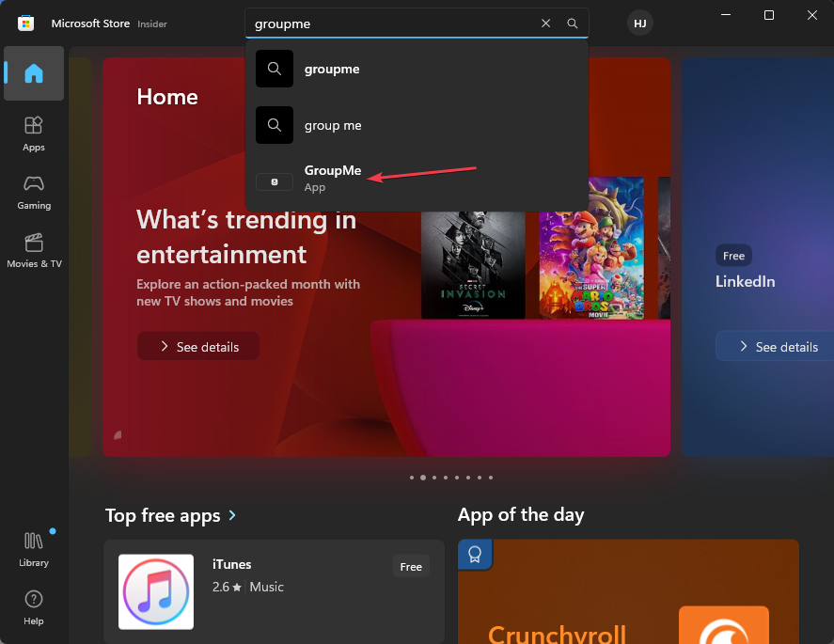This screenshot has width=834, height=644.
Task: Open the Microsoft Store logo icon
Action: tap(25, 24)
